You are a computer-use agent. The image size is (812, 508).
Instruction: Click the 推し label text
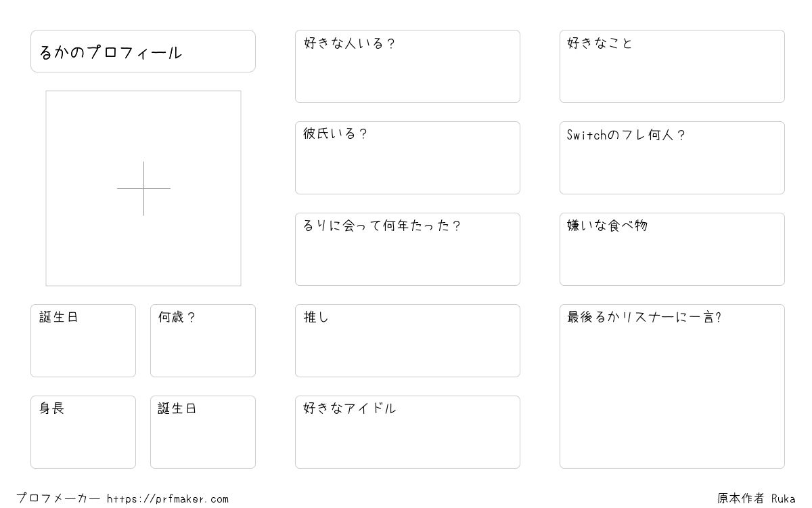coord(316,317)
